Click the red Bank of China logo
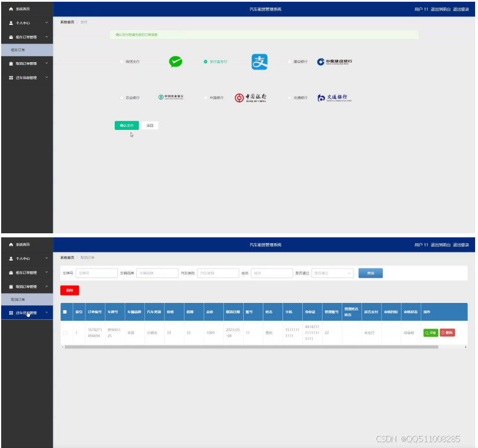Viewport: 478px width, 448px height. [x=250, y=97]
